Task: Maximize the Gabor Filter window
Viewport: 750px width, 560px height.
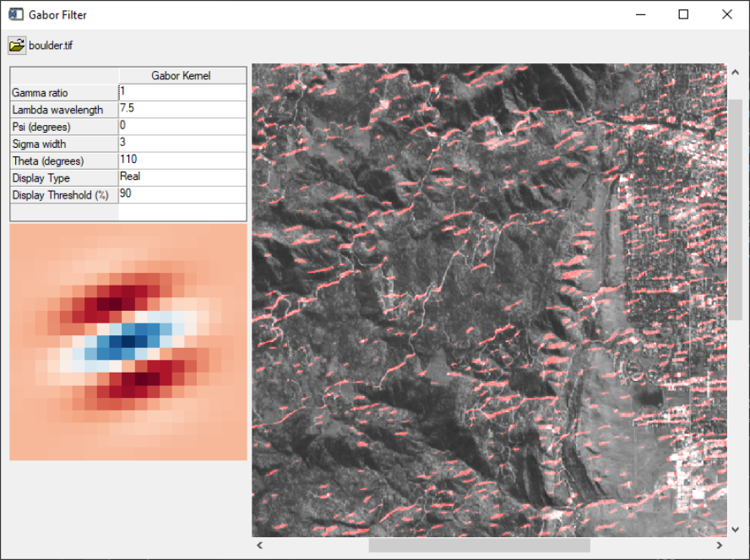Action: (x=683, y=14)
